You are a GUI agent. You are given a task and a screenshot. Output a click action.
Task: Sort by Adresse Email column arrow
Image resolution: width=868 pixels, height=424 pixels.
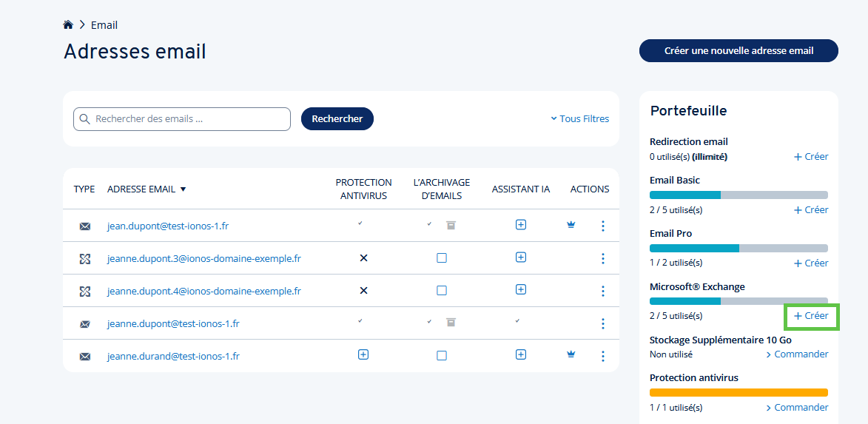tap(184, 189)
